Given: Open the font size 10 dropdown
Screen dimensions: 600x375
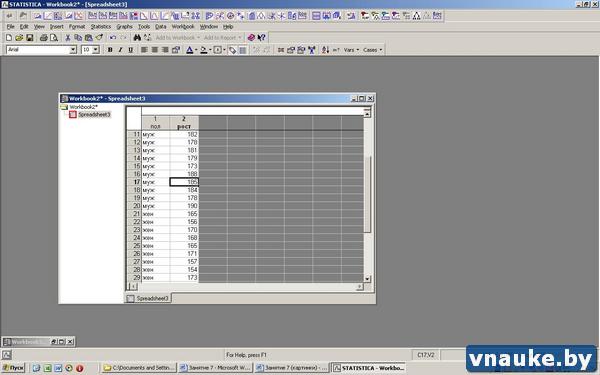Looking at the screenshot, I should point(96,50).
